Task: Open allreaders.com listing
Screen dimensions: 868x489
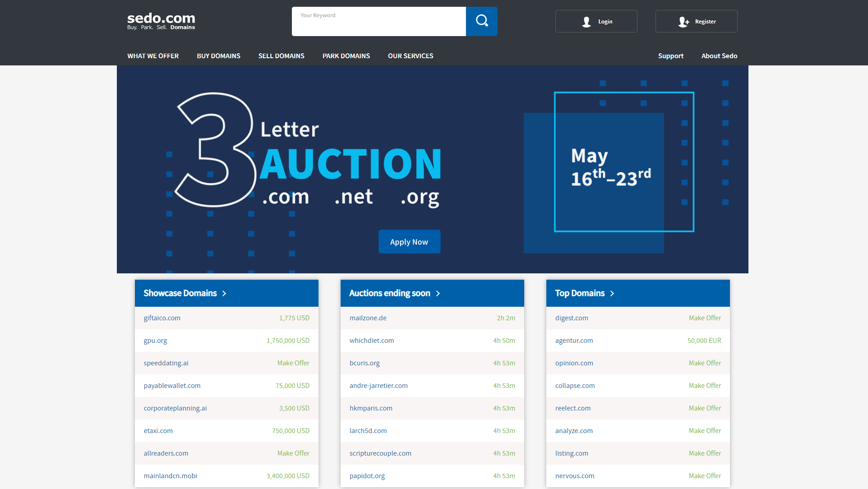Action: coord(166,453)
